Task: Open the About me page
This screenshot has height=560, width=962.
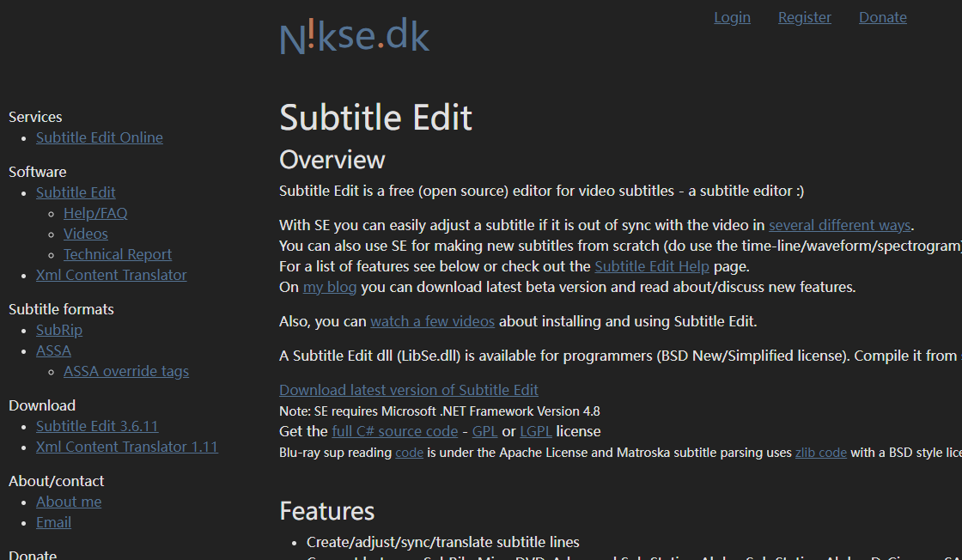Action: [x=69, y=502]
